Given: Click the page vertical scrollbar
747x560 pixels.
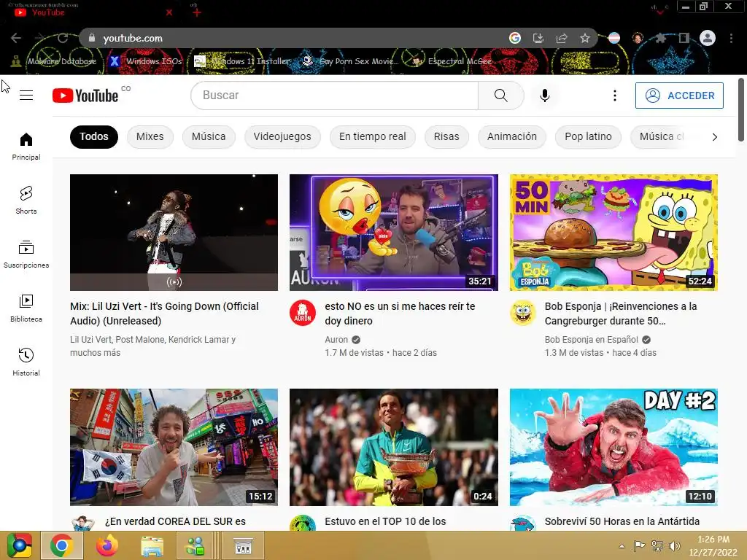Looking at the screenshot, I should (x=741, y=110).
